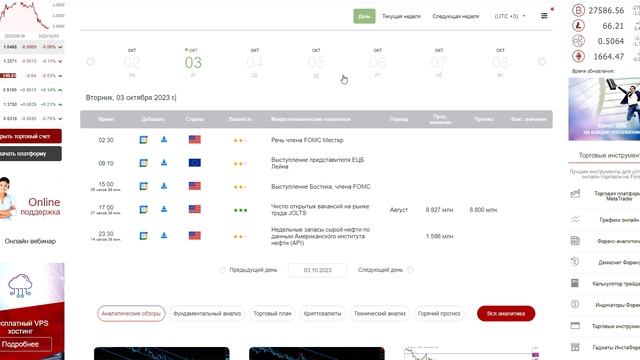Click three green importance dots on JOLTS row
Viewport: 640px width, 360px height.
(240, 210)
